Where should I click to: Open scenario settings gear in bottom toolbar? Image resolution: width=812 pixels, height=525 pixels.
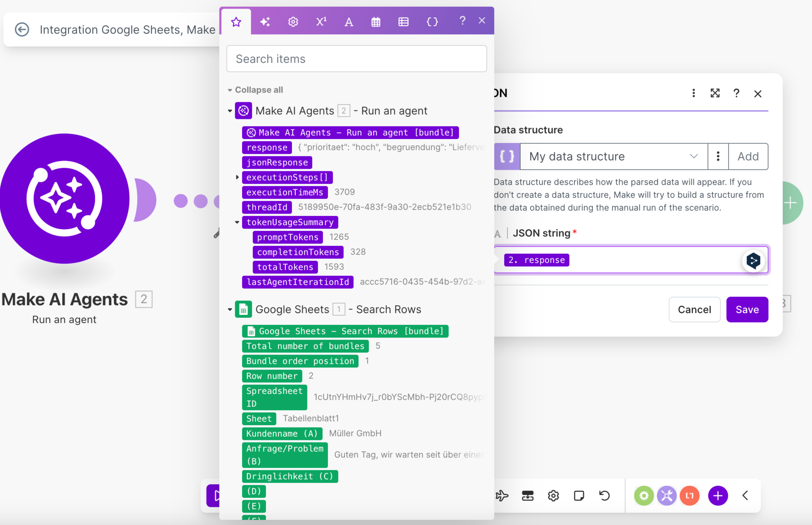tap(553, 495)
